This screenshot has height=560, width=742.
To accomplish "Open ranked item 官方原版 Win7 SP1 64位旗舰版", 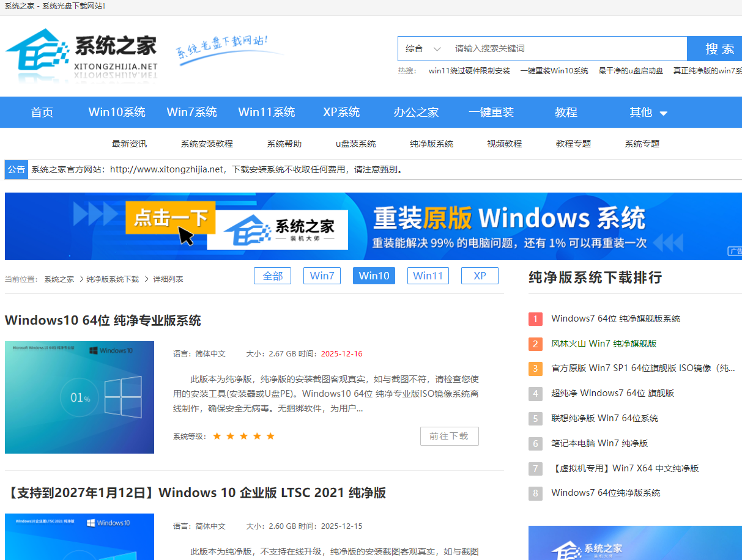I will [x=644, y=368].
